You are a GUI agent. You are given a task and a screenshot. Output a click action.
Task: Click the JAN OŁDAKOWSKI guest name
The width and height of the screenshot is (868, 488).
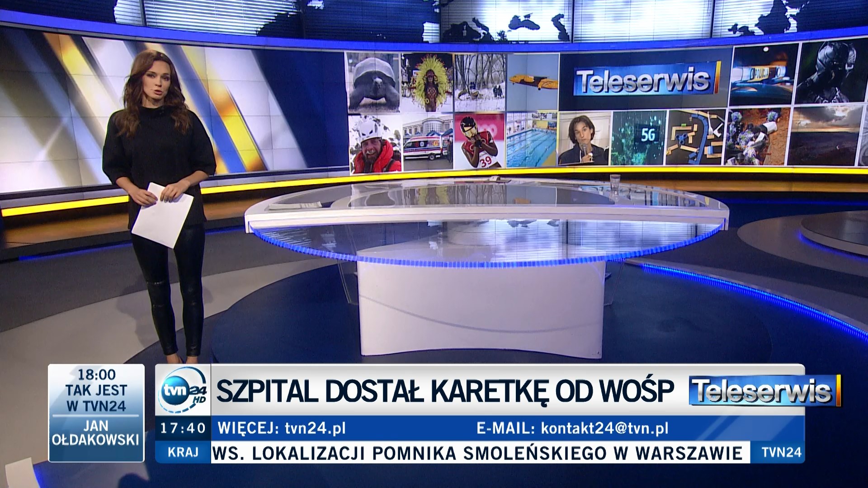pyautogui.click(x=96, y=433)
